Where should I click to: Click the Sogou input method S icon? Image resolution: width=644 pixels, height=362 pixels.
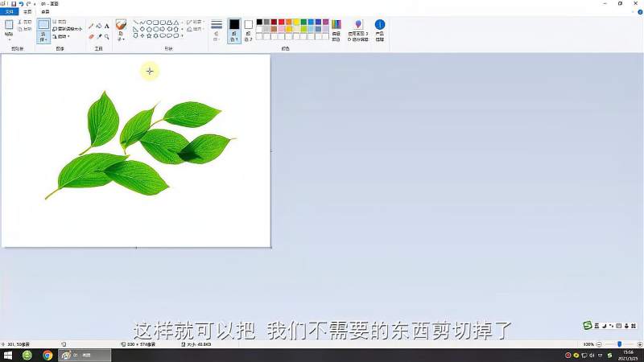tap(588, 326)
